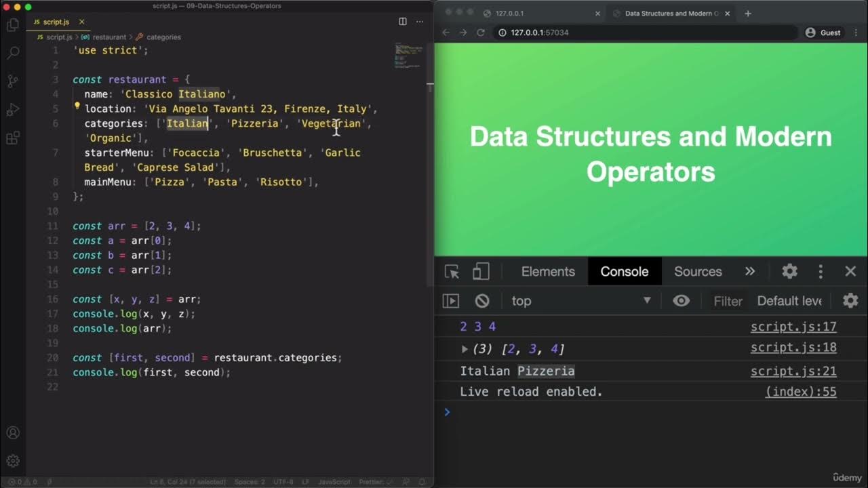Click errors and warnings count in status bar
The width and height of the screenshot is (868, 488).
23,482
